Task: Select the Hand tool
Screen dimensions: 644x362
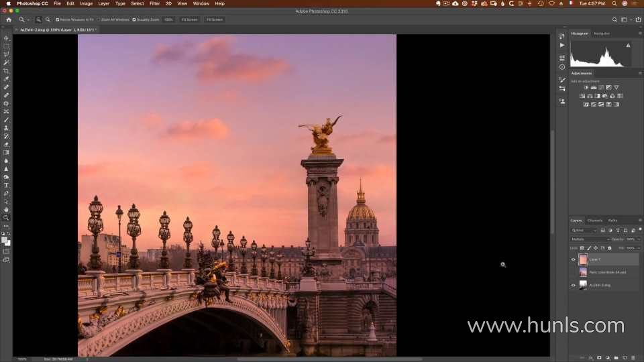Action: tap(7, 209)
